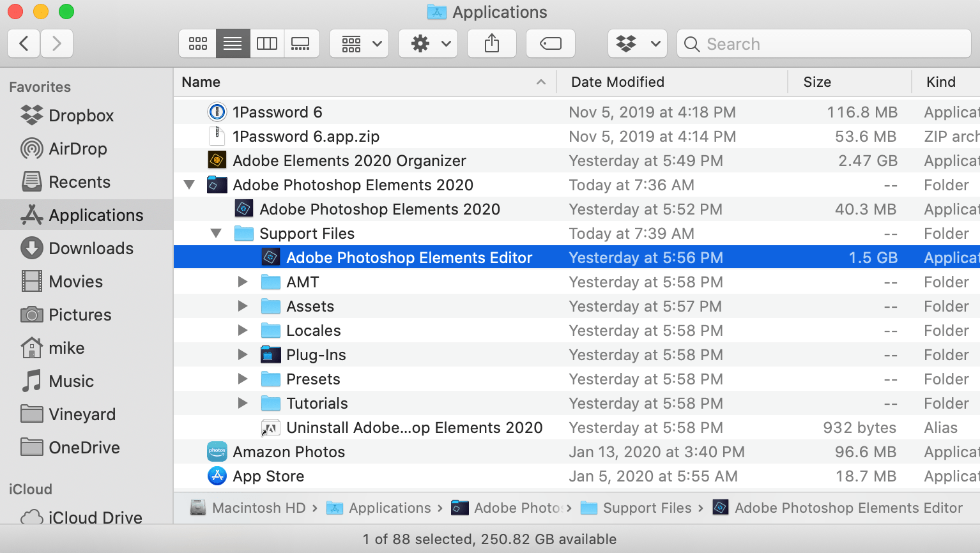
Task: Select the Tutorials folder row
Action: click(577, 404)
